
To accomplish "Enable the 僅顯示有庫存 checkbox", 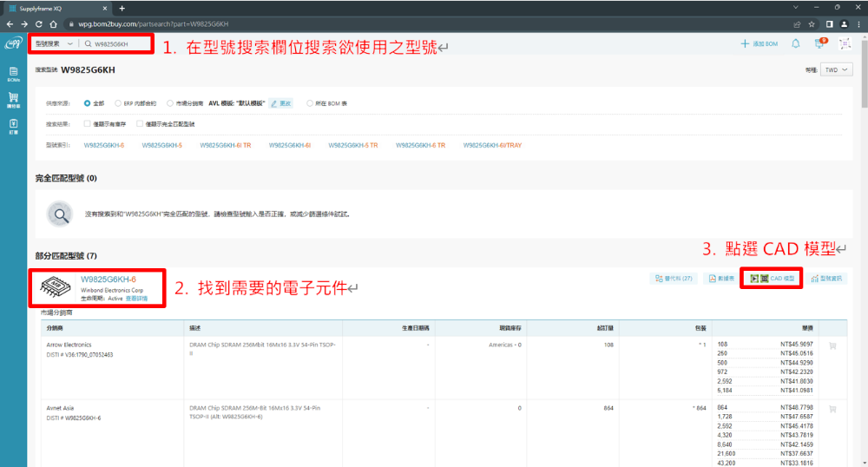I will 87,124.
